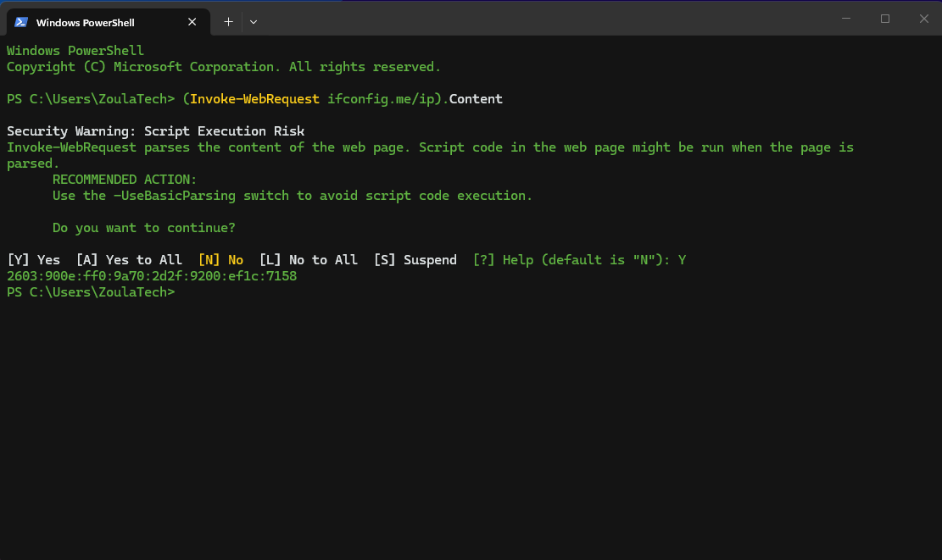Select the Windows PowerShell tab
The image size is (942, 560).
point(109,22)
